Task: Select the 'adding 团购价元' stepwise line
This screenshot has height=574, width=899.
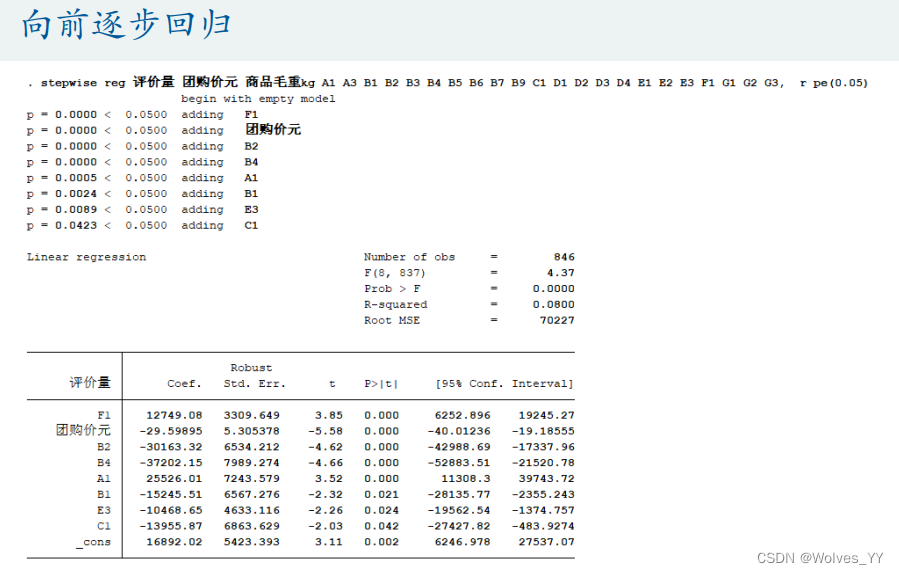Action: (x=163, y=130)
